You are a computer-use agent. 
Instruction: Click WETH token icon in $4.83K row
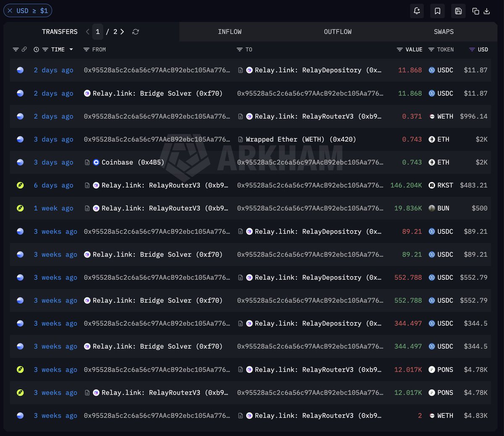(432, 415)
